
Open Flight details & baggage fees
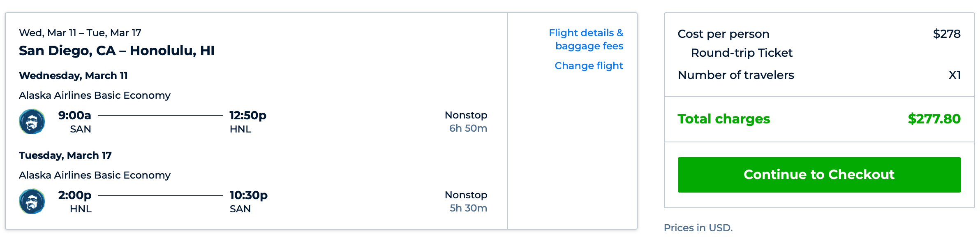click(x=586, y=39)
